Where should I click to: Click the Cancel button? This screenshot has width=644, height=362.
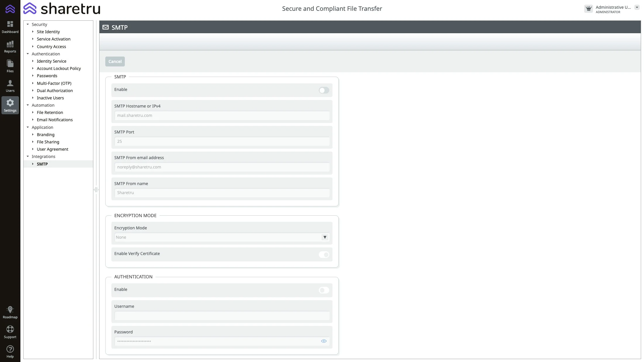point(115,61)
